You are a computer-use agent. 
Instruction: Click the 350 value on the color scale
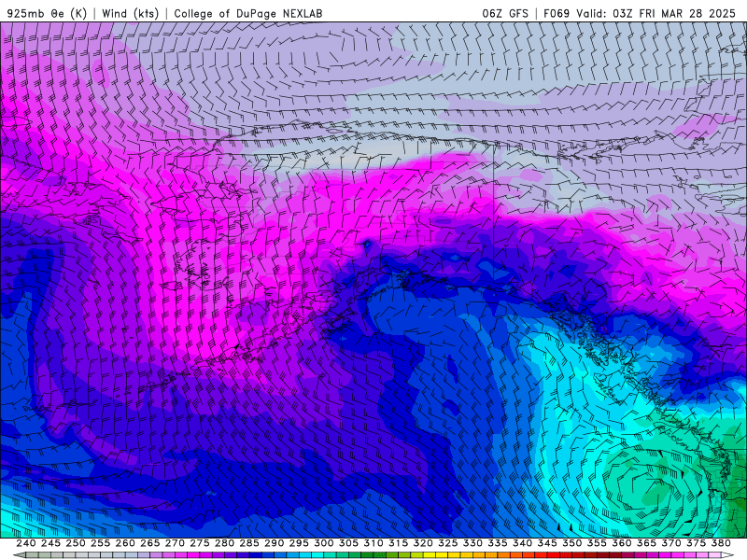click(x=571, y=543)
